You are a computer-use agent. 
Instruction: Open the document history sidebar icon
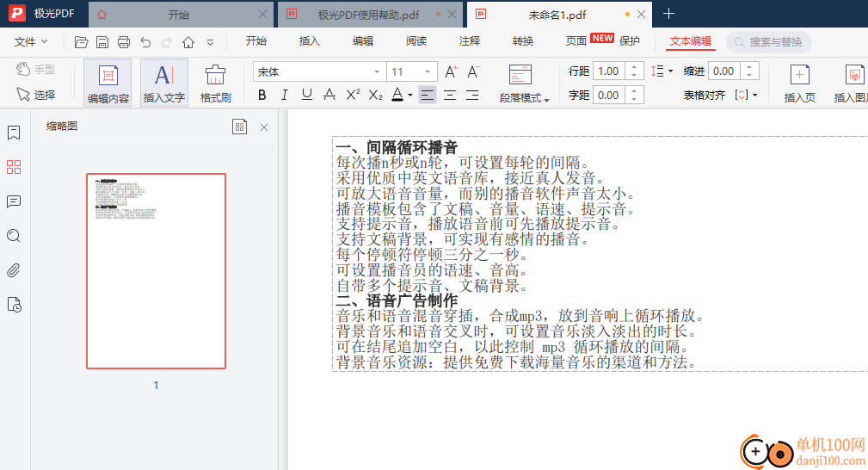(14, 305)
